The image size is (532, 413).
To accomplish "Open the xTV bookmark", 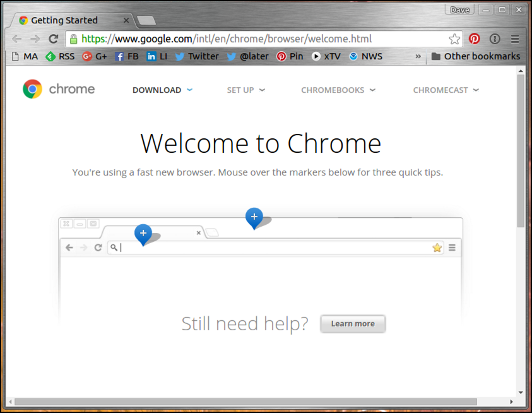I will pos(326,56).
